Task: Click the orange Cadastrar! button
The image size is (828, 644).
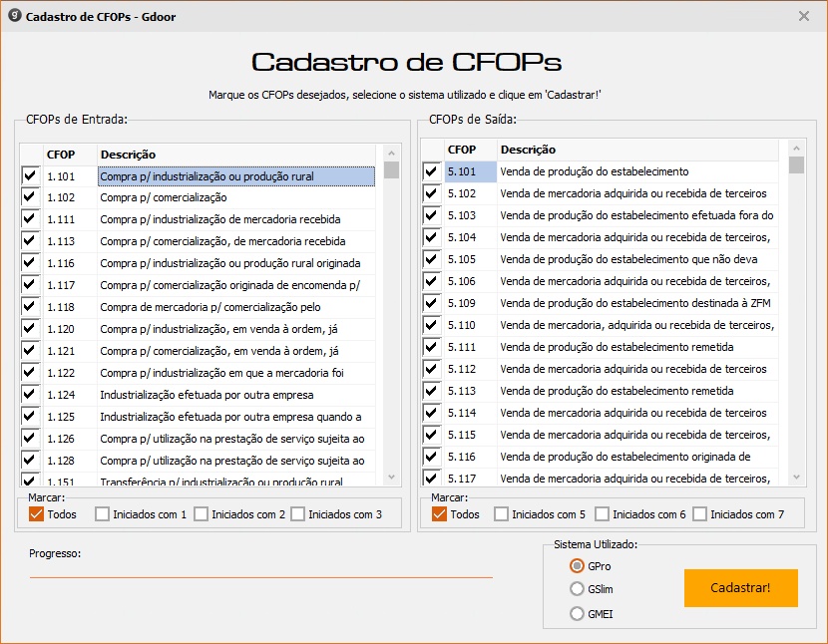Action: point(740,587)
